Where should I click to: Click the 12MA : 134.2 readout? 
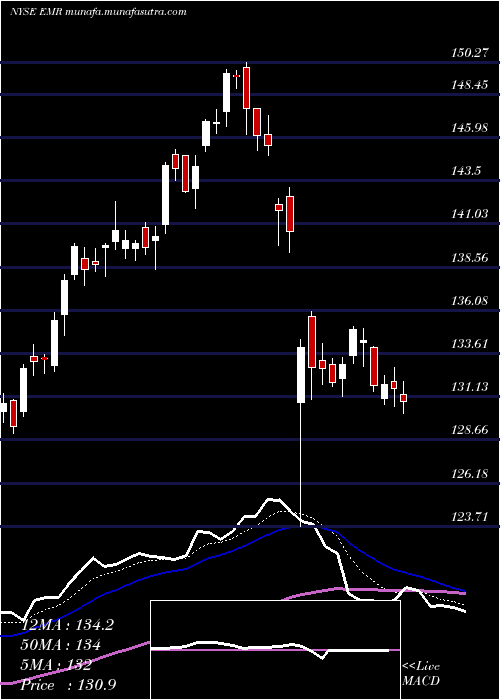pyautogui.click(x=67, y=625)
